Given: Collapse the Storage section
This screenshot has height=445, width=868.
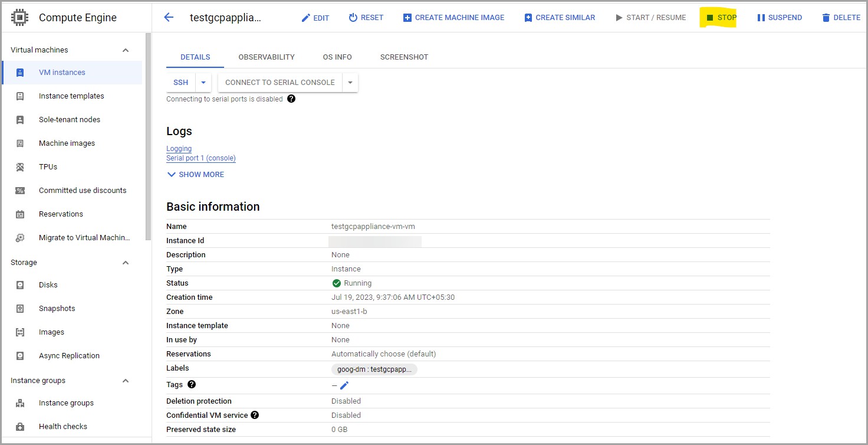Looking at the screenshot, I should click(126, 263).
